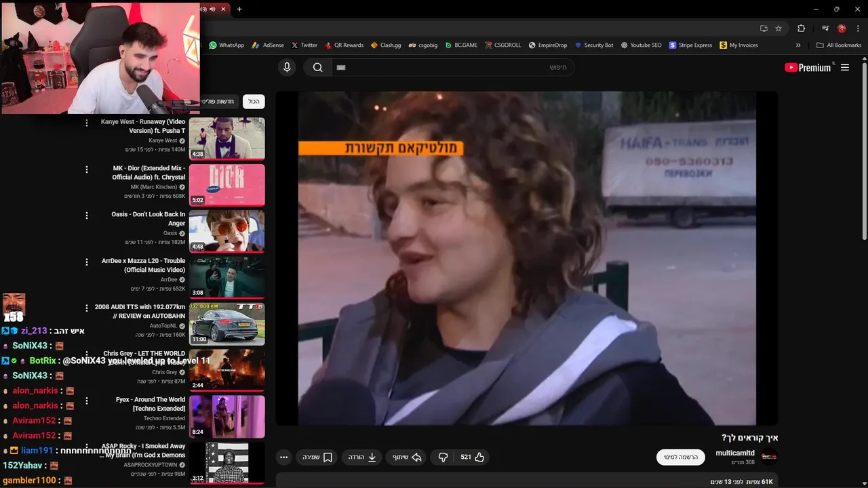
Task: Open the QR Rewards bookmark
Action: pos(344,45)
